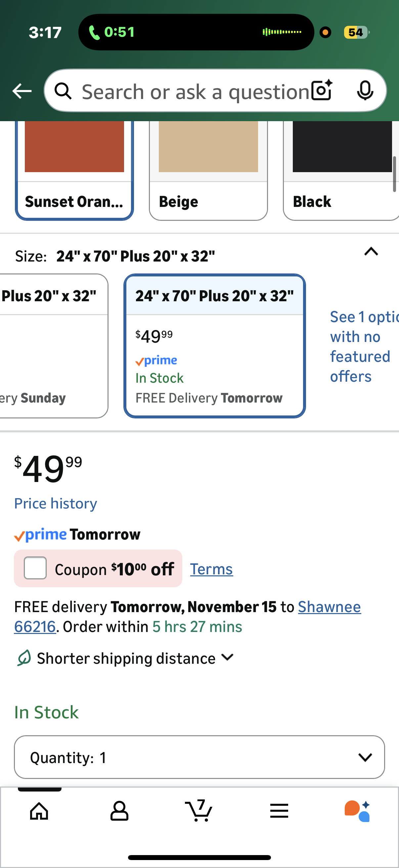
Task: Select the Sunday delivery size option
Action: click(x=51, y=346)
